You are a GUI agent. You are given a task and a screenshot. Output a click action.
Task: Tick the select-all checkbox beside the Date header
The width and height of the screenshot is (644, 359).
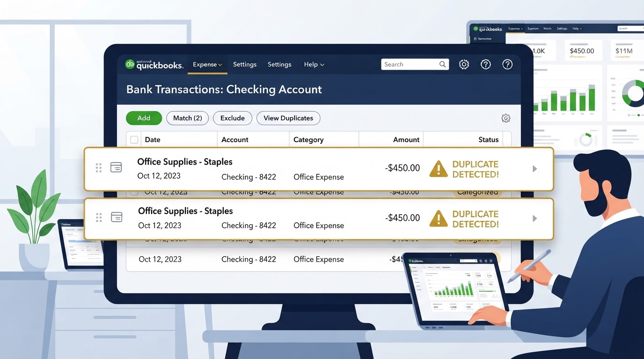point(134,140)
